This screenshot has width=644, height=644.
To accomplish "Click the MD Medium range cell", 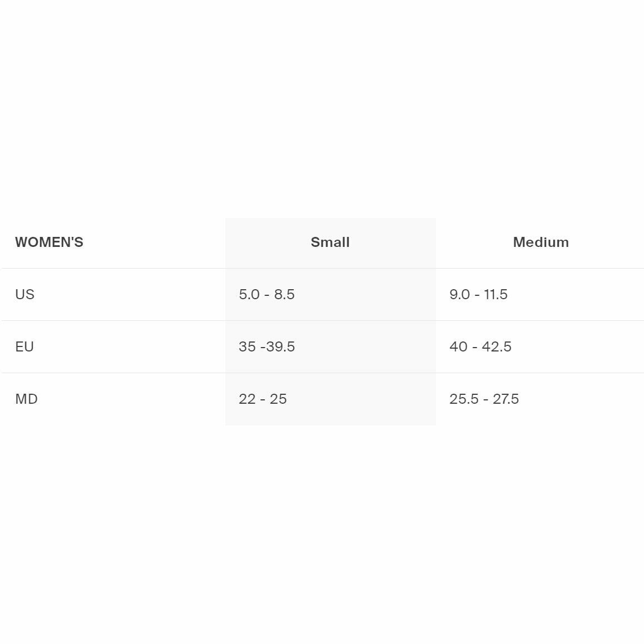I will (x=484, y=399).
